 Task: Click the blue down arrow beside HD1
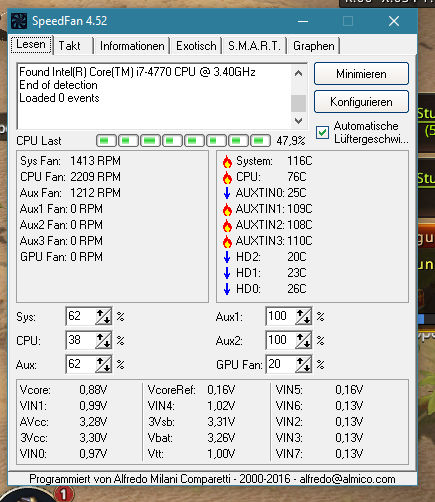(227, 273)
